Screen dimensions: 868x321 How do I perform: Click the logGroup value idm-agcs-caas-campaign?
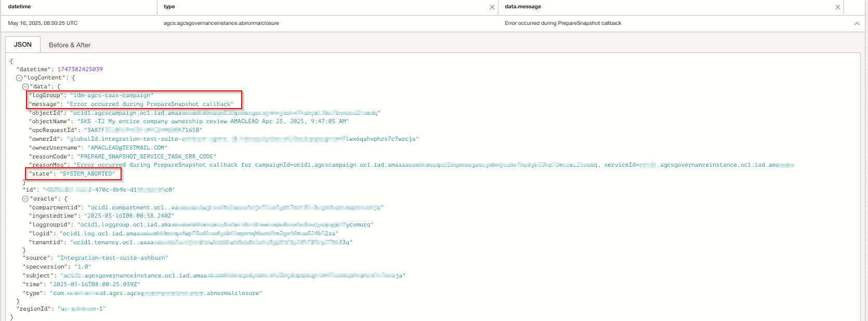coord(112,96)
